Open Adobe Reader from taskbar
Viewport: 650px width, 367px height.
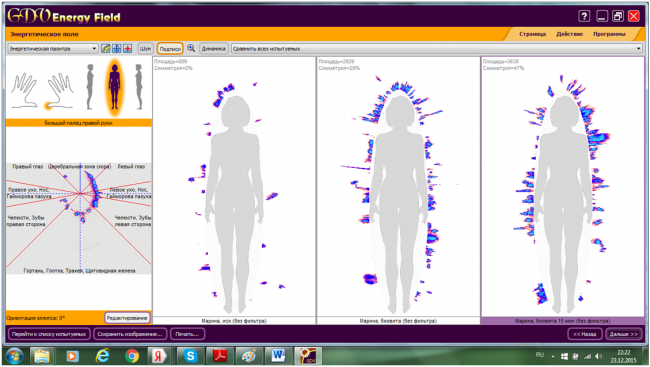click(219, 356)
